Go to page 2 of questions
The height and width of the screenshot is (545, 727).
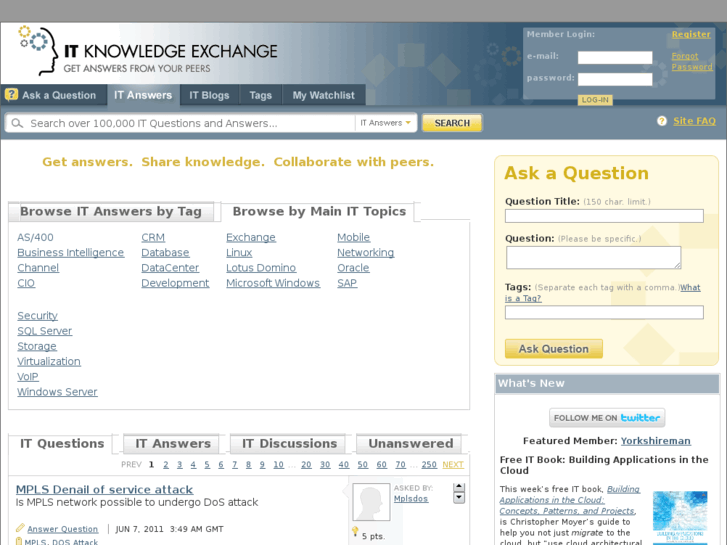tap(166, 465)
